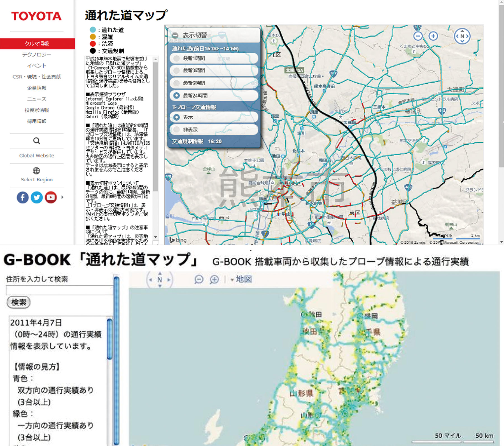Click the description box scrollbar down arrow
This screenshot has width=504, height=446.
(156, 237)
